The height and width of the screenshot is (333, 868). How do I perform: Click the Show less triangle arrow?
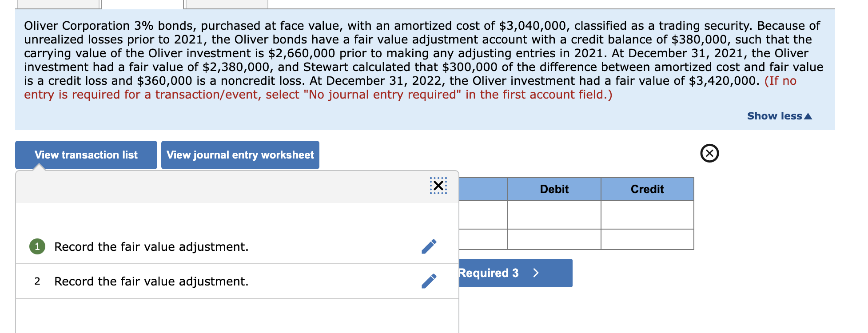pyautogui.click(x=808, y=116)
